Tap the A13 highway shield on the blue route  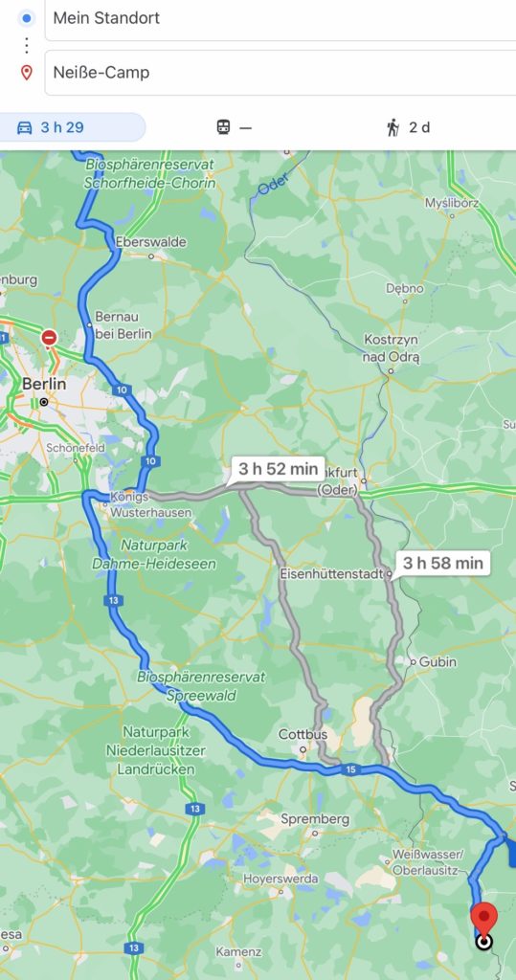(115, 601)
